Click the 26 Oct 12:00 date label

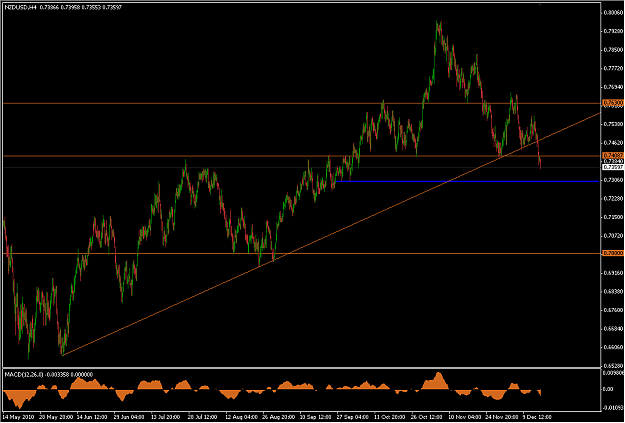point(427,416)
